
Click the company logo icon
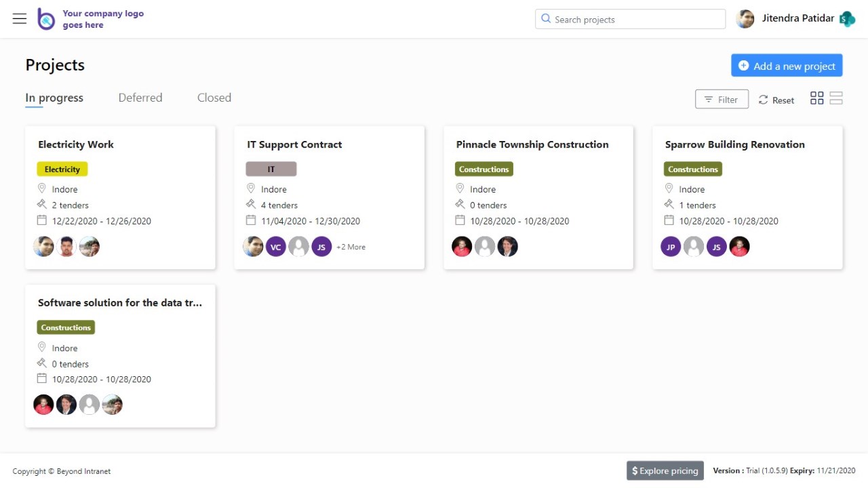pyautogui.click(x=45, y=19)
